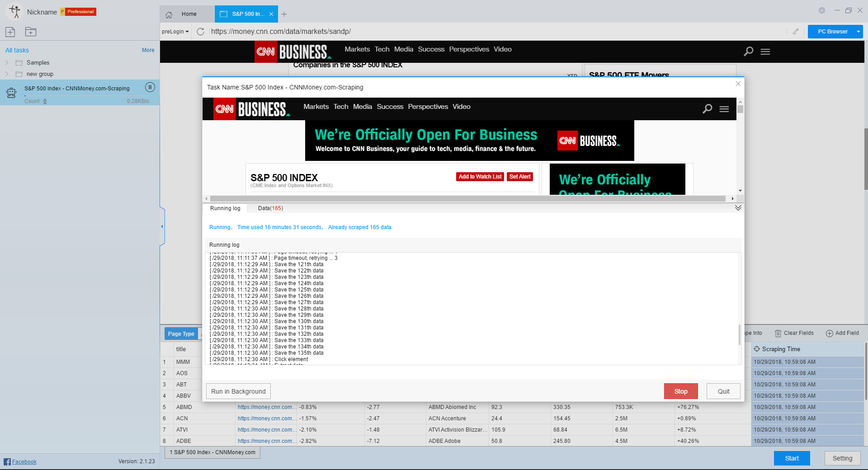Open the Facebook link
This screenshot has width=868, height=470.
24,462
